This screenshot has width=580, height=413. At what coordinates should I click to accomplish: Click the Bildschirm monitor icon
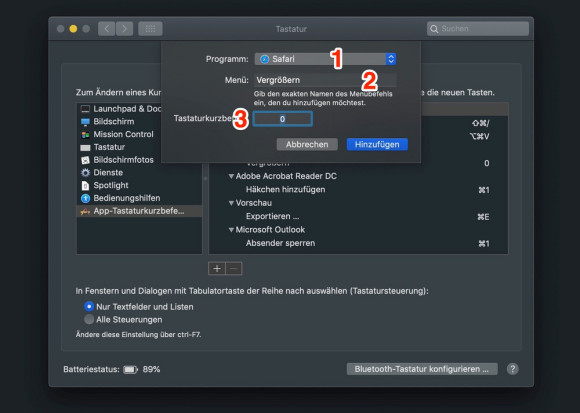pyautogui.click(x=85, y=122)
